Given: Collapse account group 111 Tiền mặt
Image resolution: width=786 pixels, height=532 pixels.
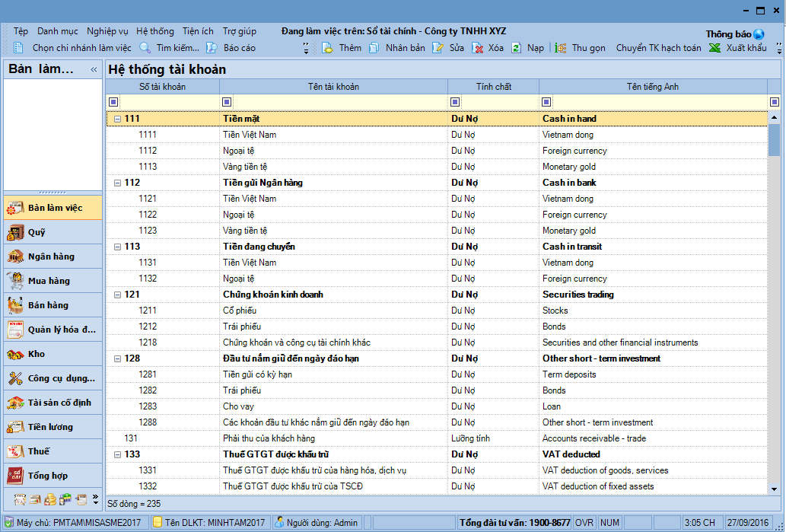Looking at the screenshot, I should [117, 119].
